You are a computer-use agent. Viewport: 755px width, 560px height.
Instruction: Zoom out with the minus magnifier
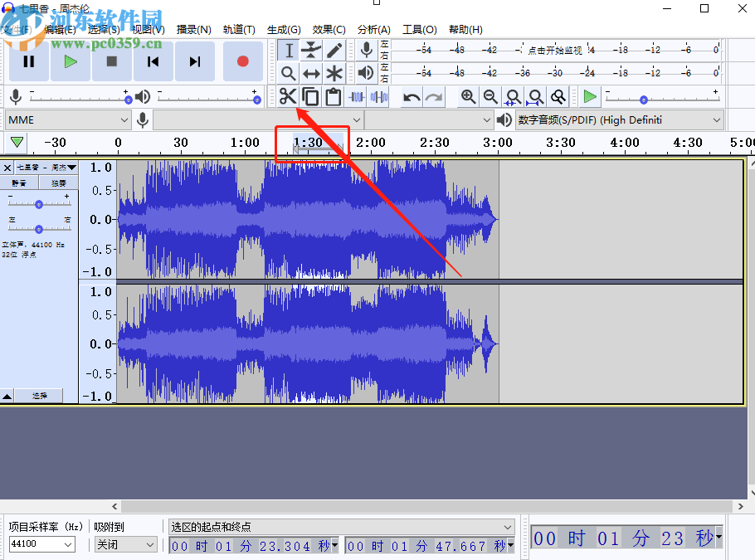[x=490, y=97]
